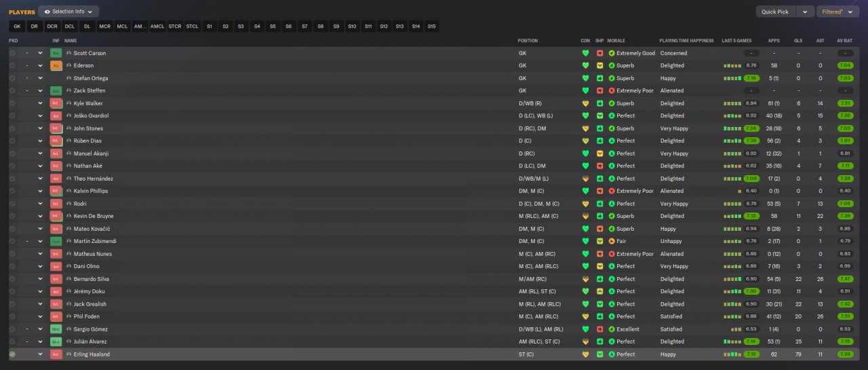
Task: Sort by the POSITION column header
Action: pyautogui.click(x=528, y=41)
